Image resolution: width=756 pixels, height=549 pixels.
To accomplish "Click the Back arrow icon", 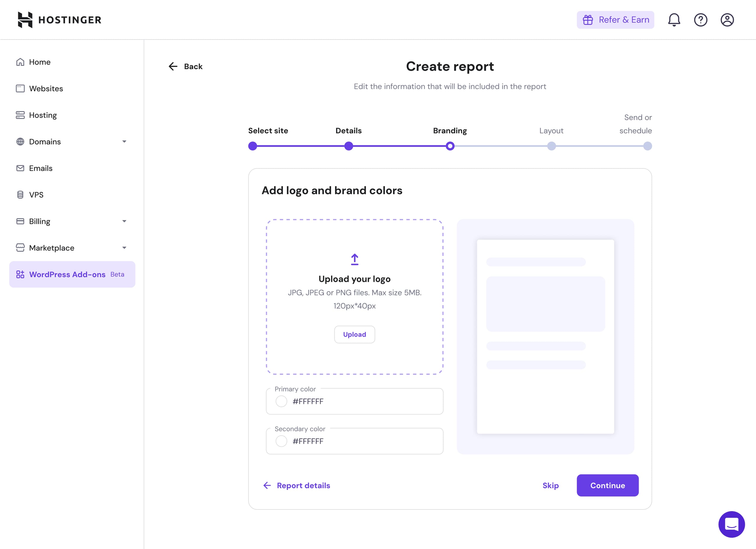I will tap(173, 66).
